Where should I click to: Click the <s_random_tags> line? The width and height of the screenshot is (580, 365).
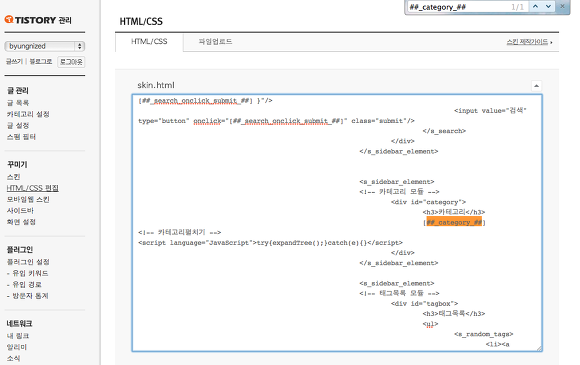484,334
